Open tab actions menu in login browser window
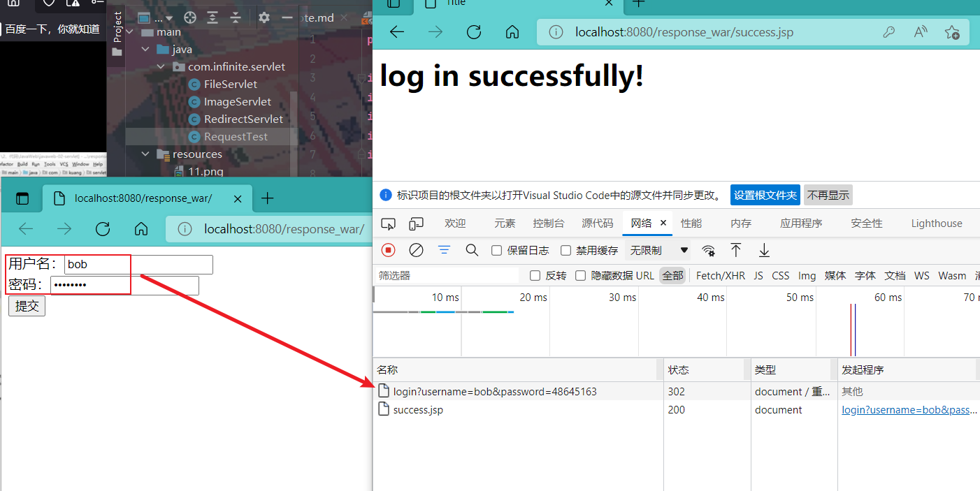 click(22, 198)
